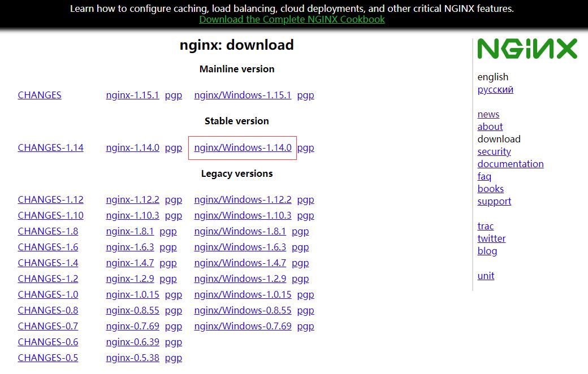Download nginx/Windows-1.6.3

[240, 247]
